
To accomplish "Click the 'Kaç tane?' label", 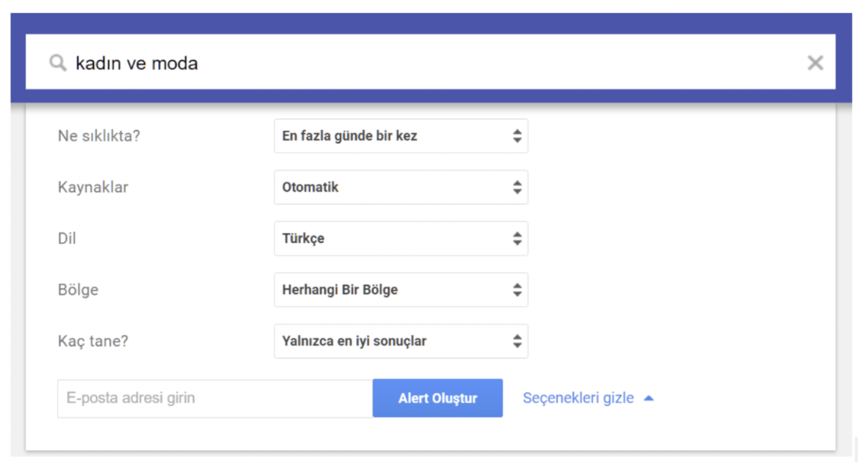I will coord(93,342).
